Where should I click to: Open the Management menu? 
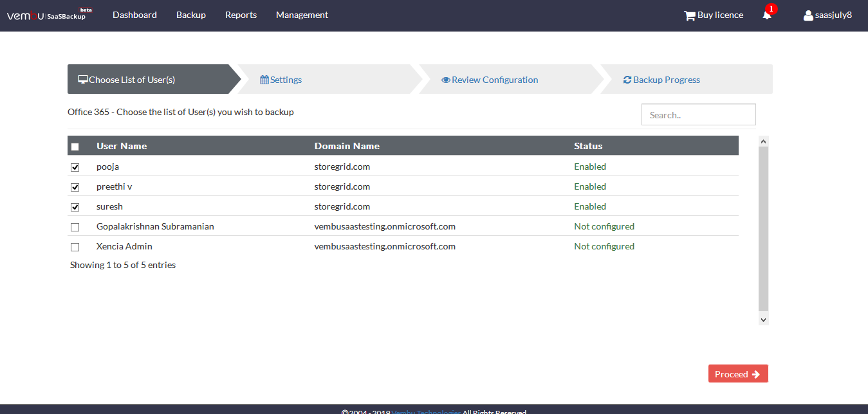point(302,15)
